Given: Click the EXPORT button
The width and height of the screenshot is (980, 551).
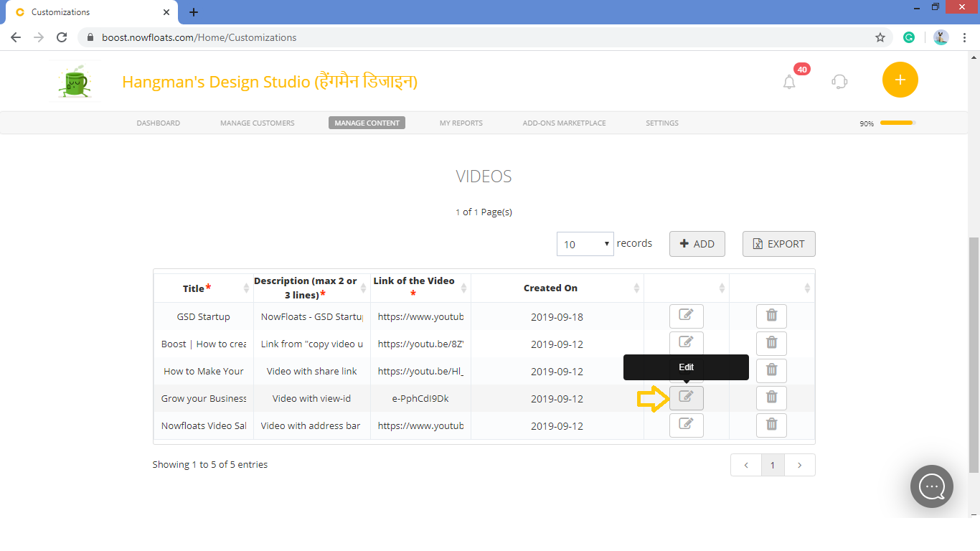Looking at the screenshot, I should [779, 244].
